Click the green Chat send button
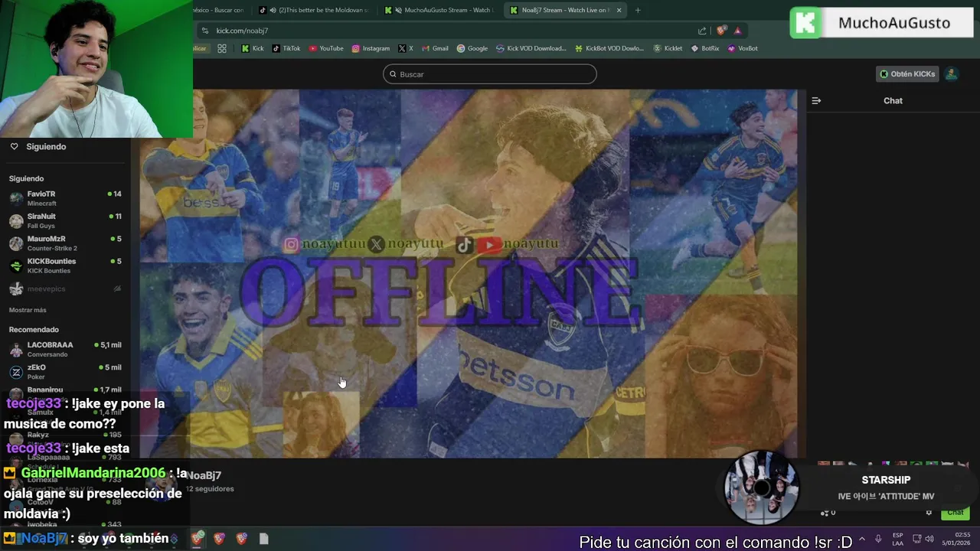 pyautogui.click(x=955, y=513)
